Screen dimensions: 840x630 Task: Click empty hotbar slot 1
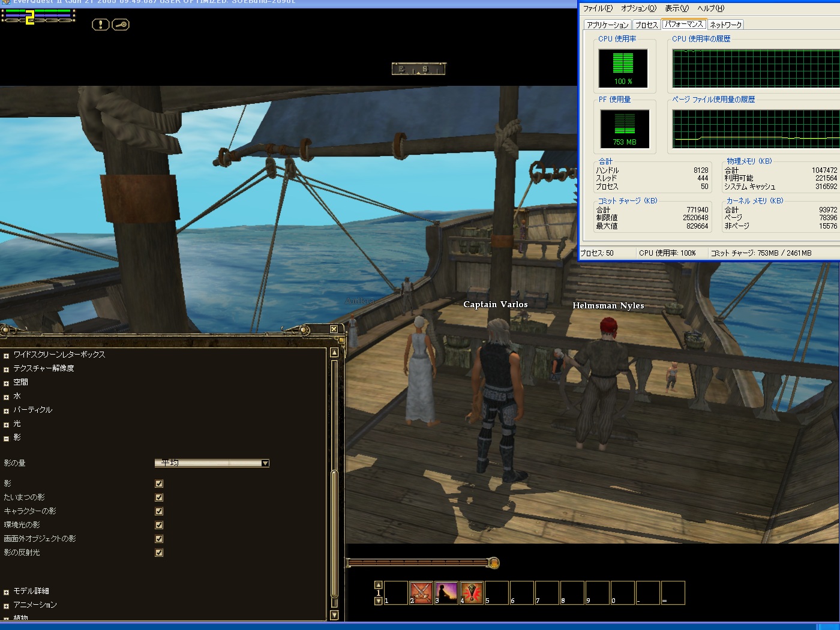coord(396,593)
